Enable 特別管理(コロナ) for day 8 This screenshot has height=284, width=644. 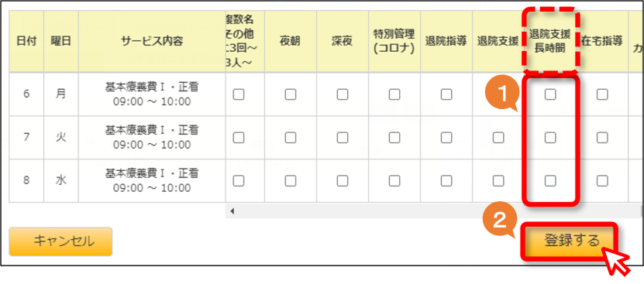(394, 180)
